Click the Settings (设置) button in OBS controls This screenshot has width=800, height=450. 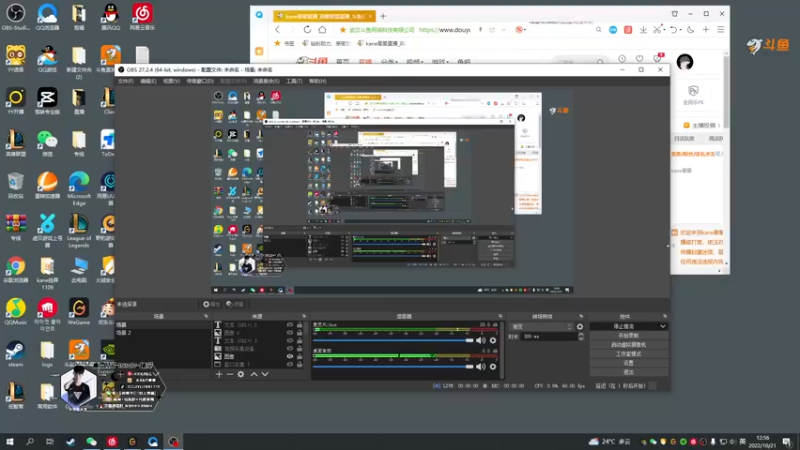[x=629, y=363]
